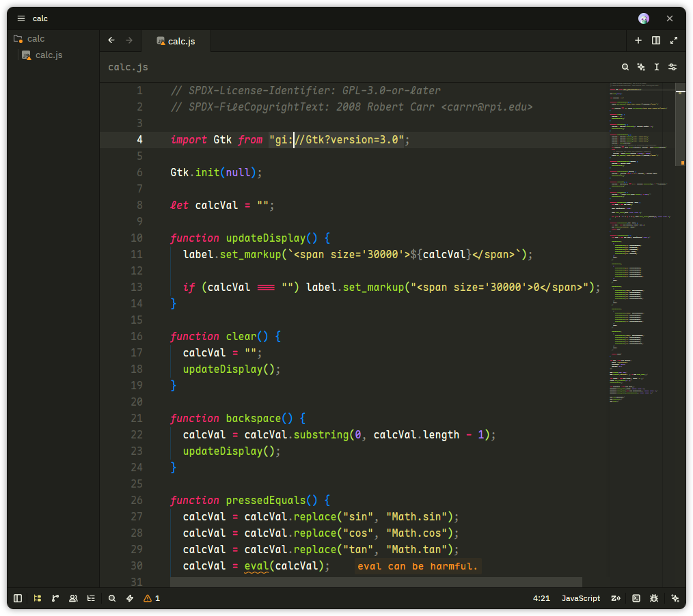Open the main hamburger menu
This screenshot has height=616, width=693.
point(21,18)
